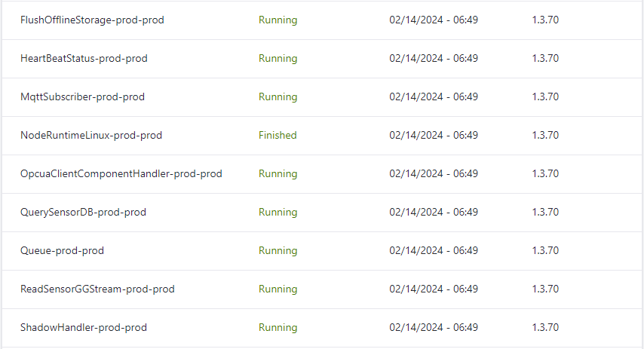Click the Running status of ShadowHandler-prod-prod
644x349 pixels.
[x=278, y=328]
